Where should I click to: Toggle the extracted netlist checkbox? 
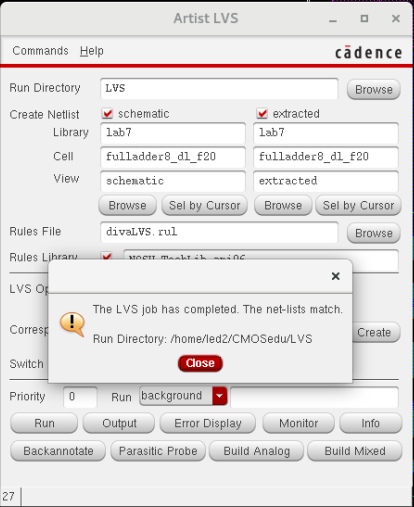(x=262, y=114)
